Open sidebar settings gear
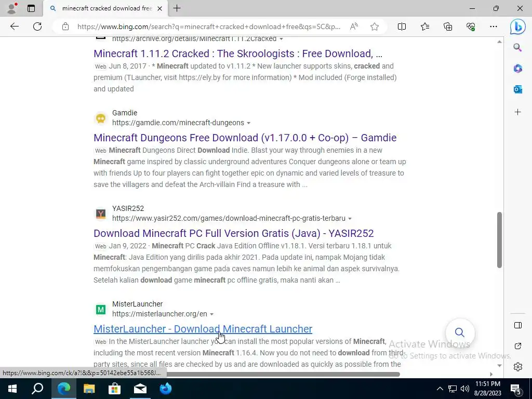 [518, 367]
